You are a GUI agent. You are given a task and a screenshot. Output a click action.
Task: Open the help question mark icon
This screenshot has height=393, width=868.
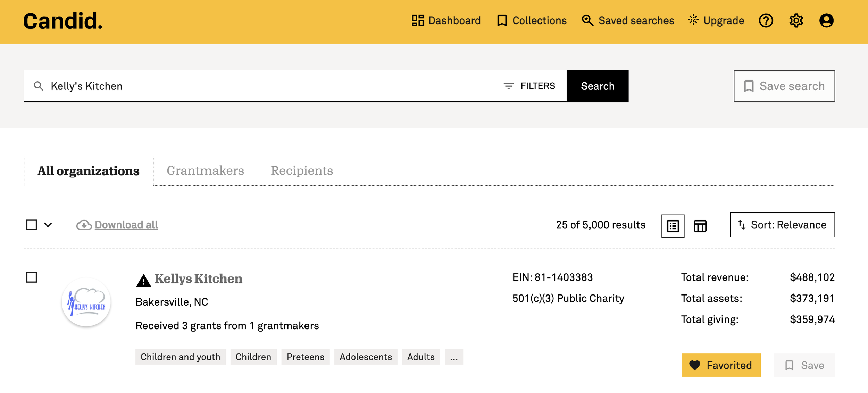[766, 20]
